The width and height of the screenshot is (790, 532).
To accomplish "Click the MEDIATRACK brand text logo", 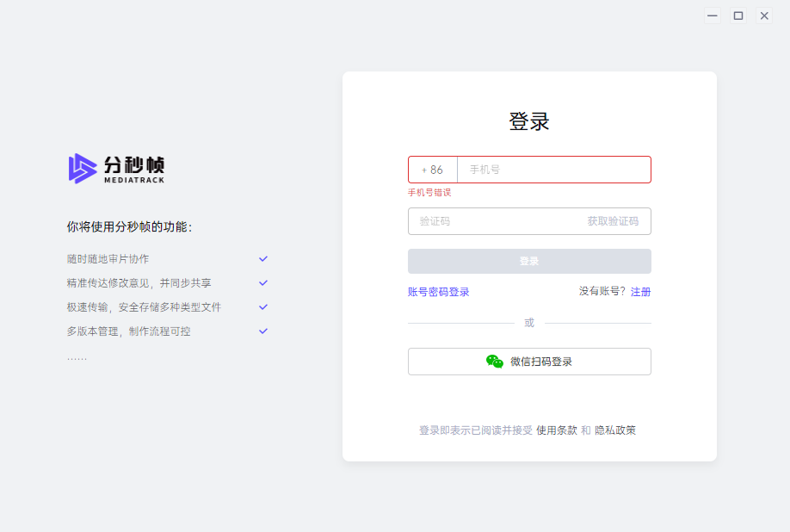I will (x=134, y=181).
